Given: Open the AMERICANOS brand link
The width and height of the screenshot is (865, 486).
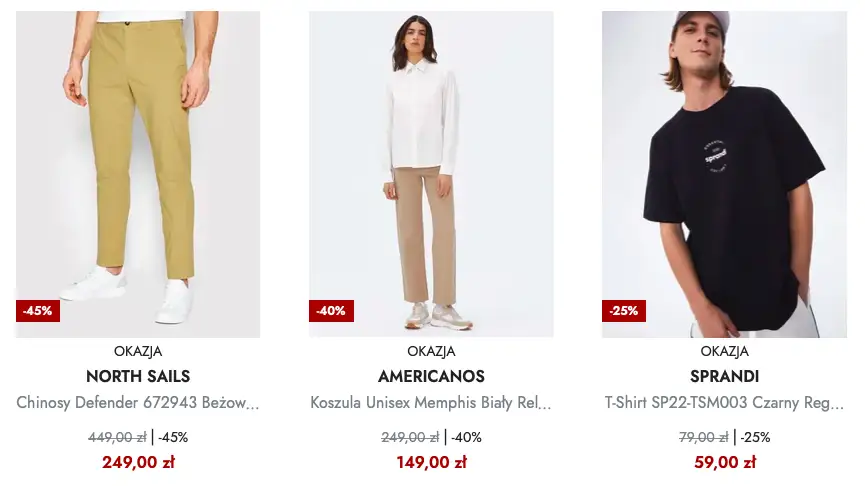Looking at the screenshot, I should (x=431, y=376).
